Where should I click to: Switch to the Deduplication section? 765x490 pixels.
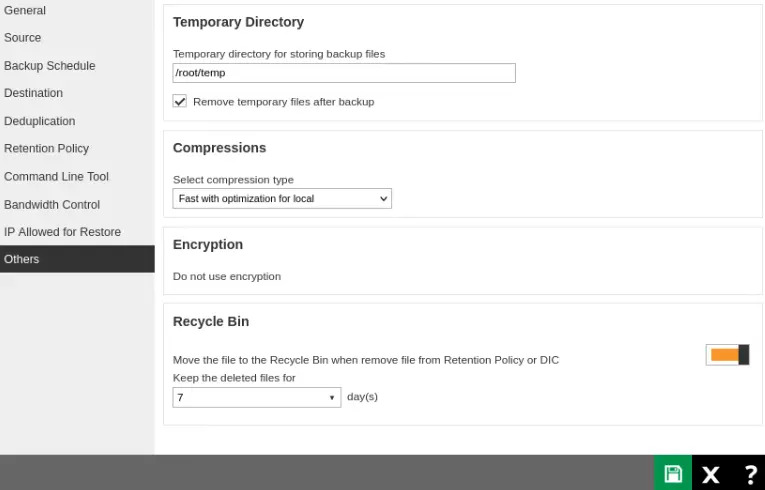(x=40, y=121)
